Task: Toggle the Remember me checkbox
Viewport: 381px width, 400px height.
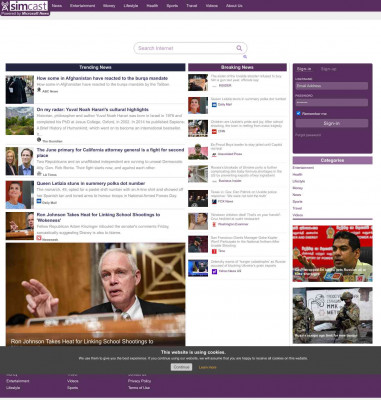Action: tap(298, 113)
